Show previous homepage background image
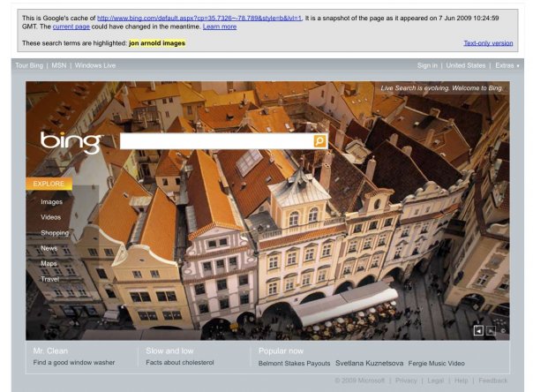This screenshot has width=533, height=392. point(478,330)
